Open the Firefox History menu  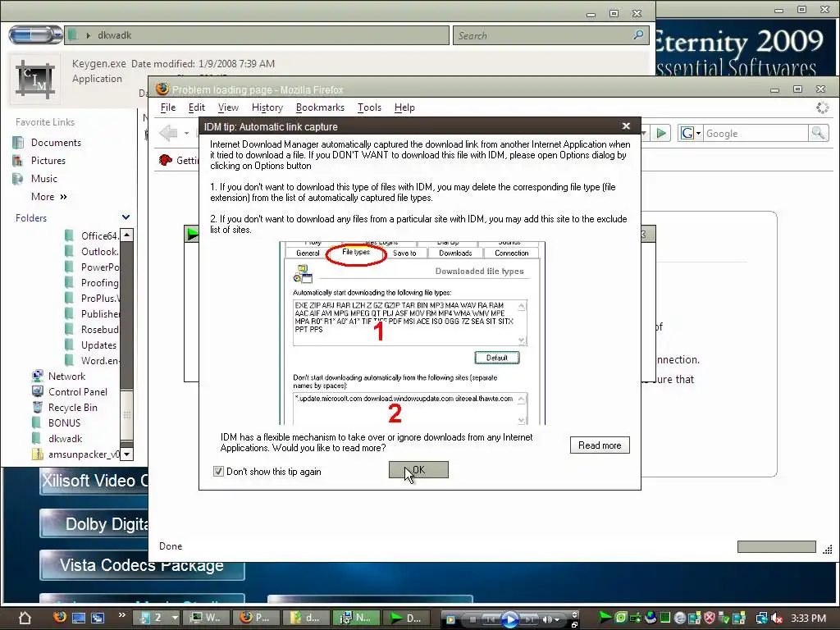[x=267, y=107]
